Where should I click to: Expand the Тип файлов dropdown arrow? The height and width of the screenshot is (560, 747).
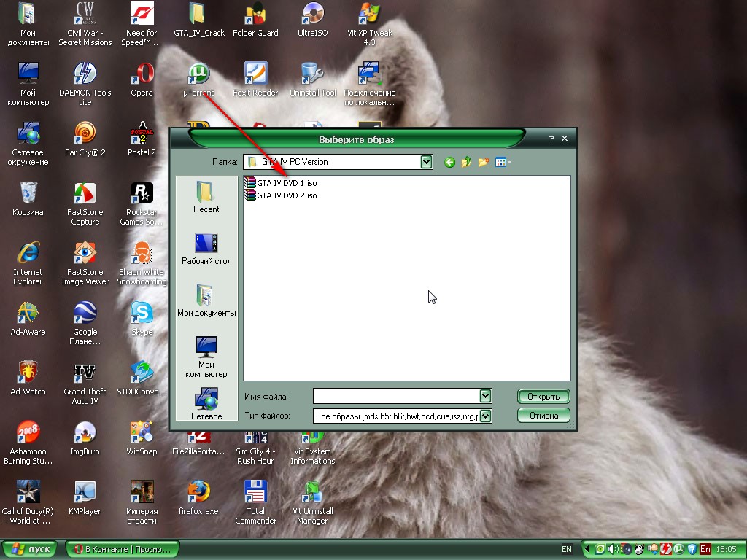click(x=485, y=416)
